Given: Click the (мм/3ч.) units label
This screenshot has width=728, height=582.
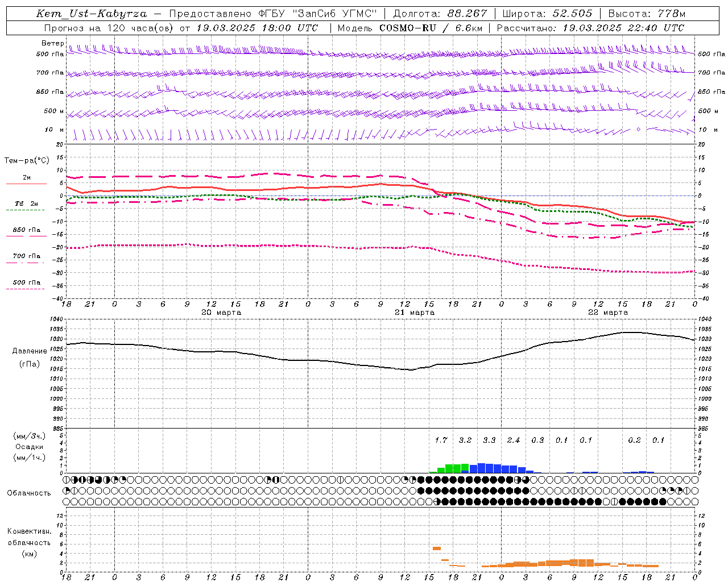Looking at the screenshot, I should point(30,436).
